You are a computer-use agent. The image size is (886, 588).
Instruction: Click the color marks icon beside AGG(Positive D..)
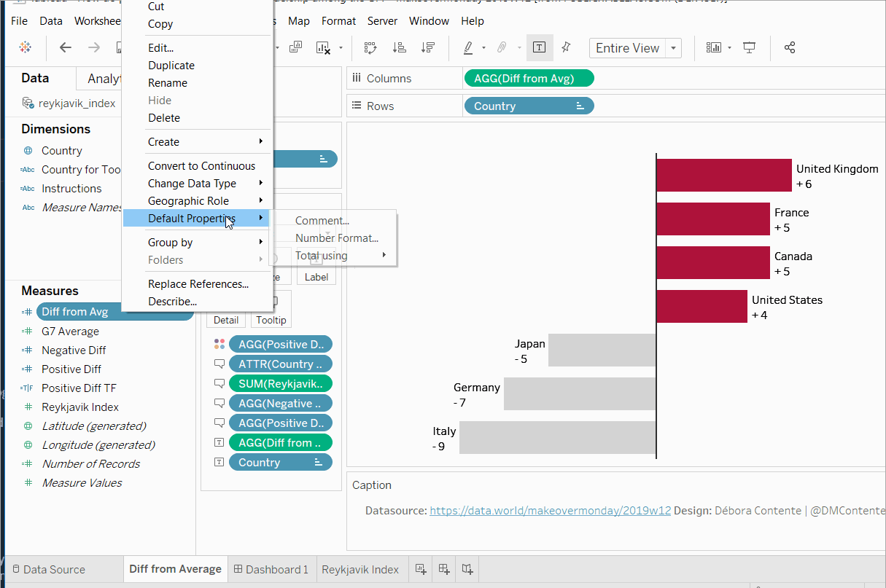coord(219,344)
